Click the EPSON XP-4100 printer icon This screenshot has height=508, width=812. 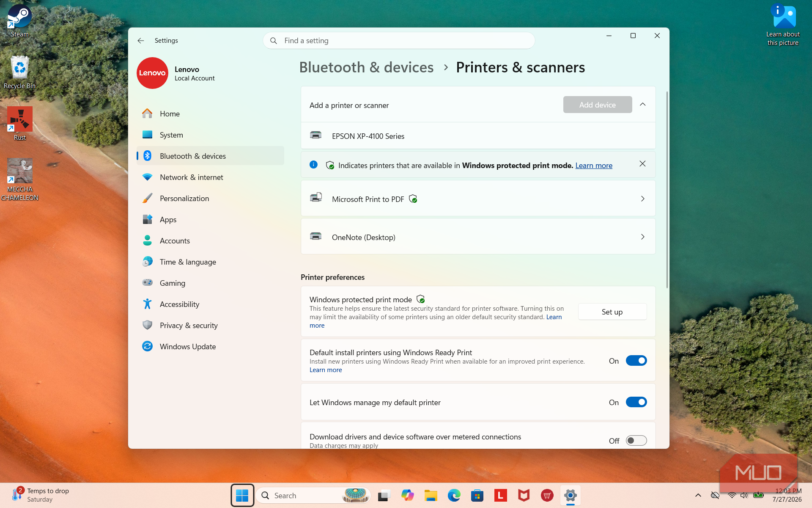click(315, 135)
